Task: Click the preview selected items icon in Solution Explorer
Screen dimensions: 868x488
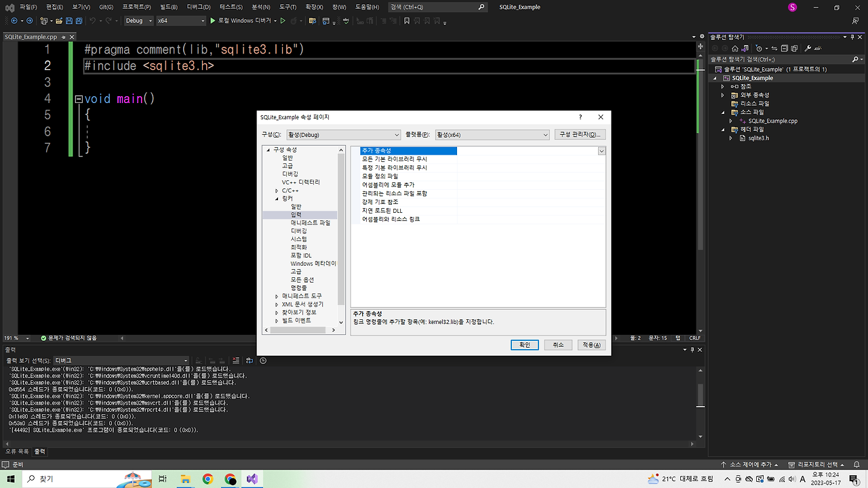Action: pos(818,49)
